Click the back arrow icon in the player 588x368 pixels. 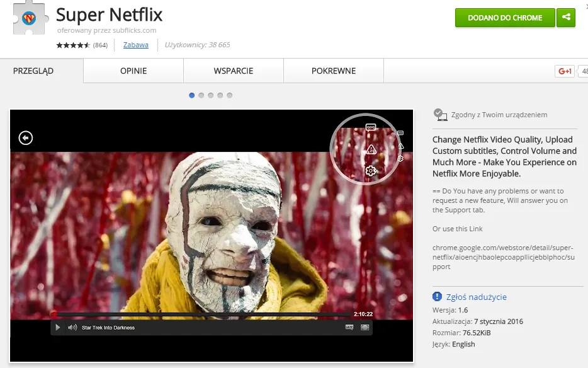26,138
